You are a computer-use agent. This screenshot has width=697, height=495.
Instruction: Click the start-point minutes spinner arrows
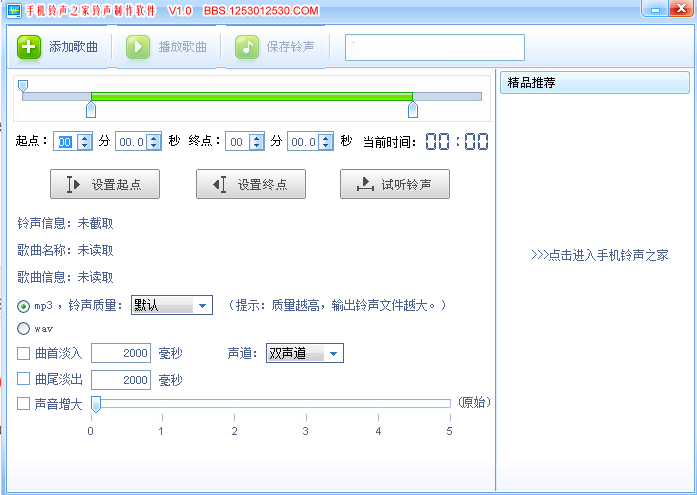[x=84, y=142]
